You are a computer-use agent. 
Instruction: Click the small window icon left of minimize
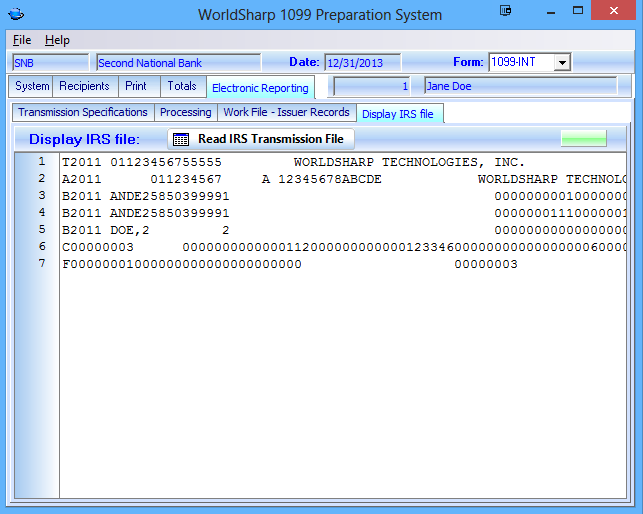(x=506, y=11)
